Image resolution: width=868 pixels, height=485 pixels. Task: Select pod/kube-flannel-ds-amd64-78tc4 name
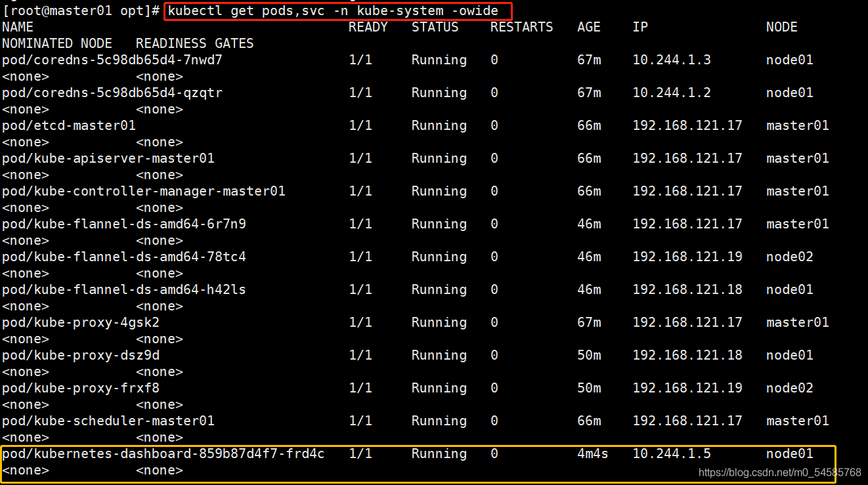point(124,257)
